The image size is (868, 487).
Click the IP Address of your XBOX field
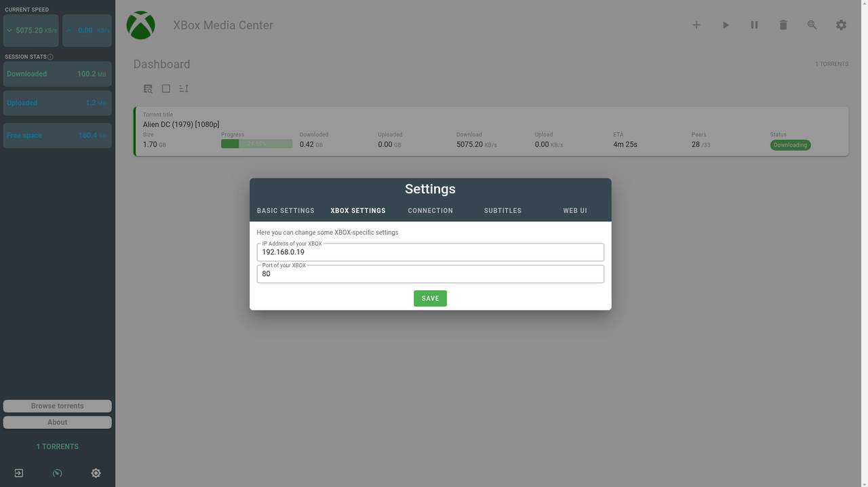pyautogui.click(x=431, y=252)
